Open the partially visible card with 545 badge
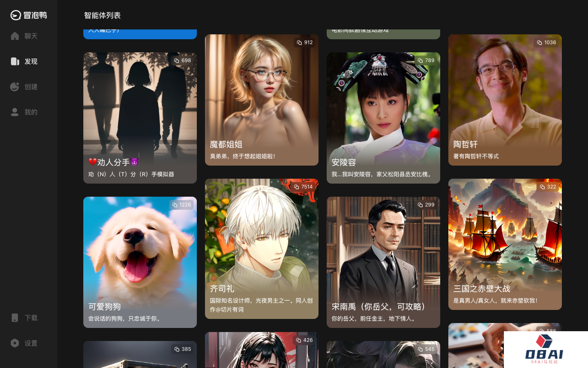Image resolution: width=588 pixels, height=368 pixels. (383, 355)
